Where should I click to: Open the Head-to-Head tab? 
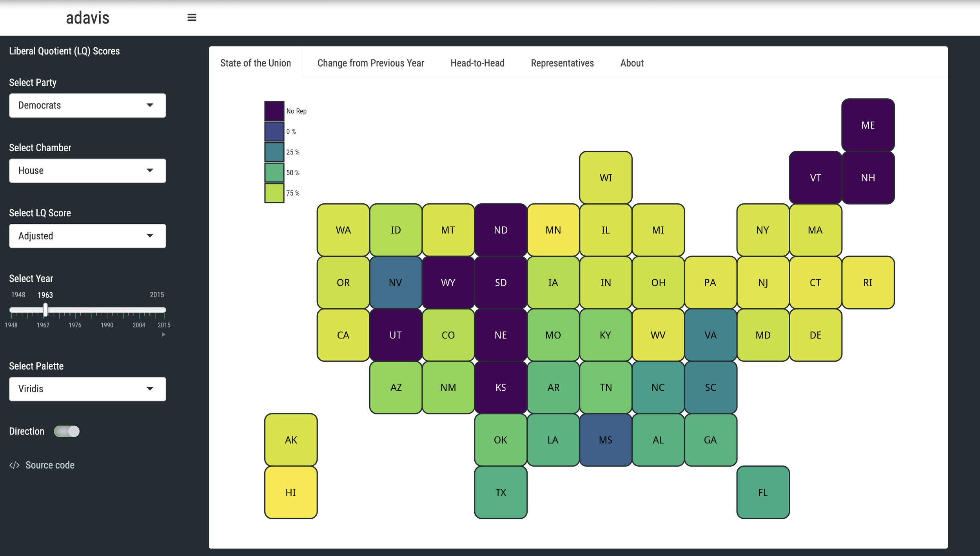point(477,63)
